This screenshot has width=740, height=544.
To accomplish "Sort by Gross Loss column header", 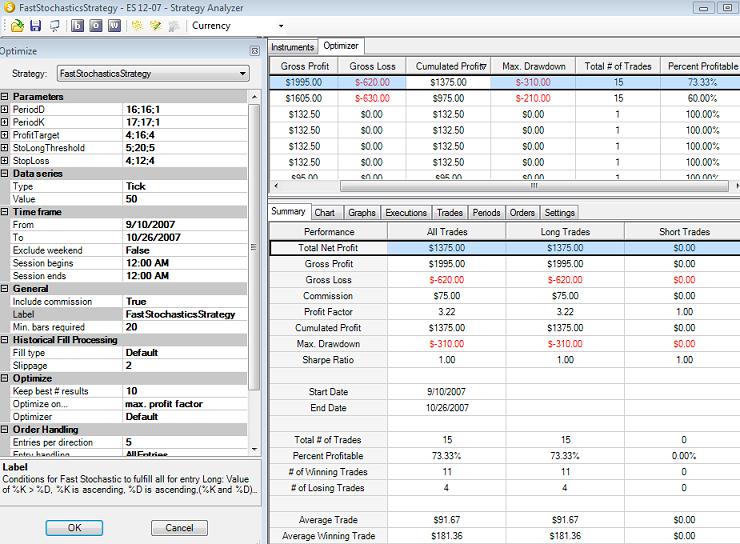I will pos(372,67).
